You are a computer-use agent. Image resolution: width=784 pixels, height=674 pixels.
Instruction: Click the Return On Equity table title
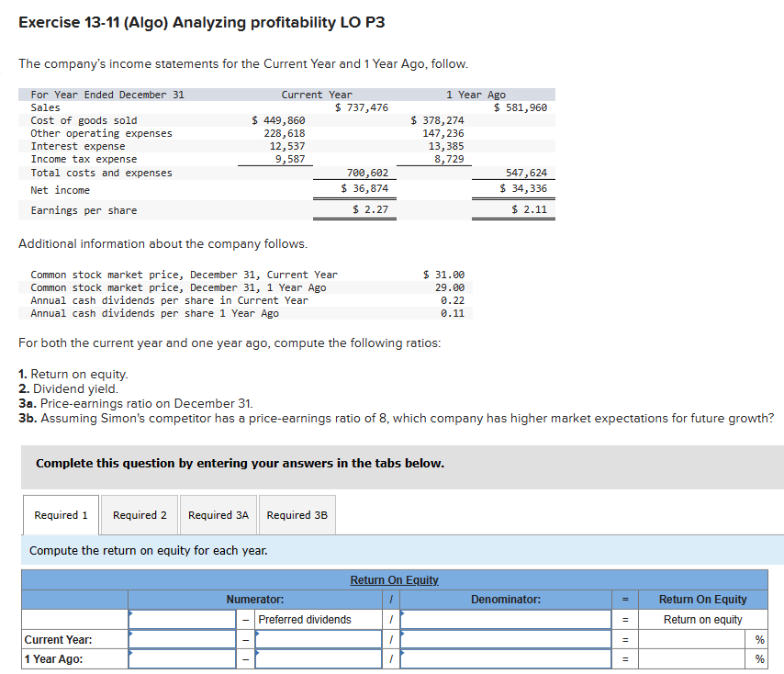pos(394,580)
